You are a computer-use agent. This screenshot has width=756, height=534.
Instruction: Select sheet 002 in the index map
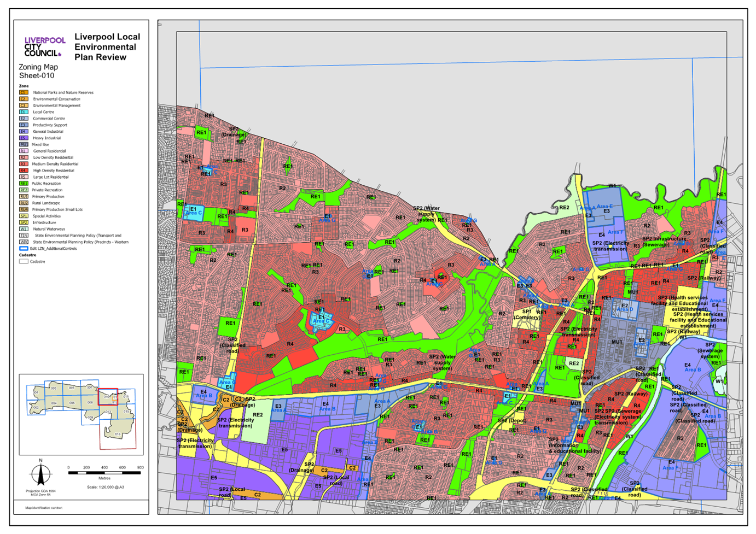tap(36, 408)
